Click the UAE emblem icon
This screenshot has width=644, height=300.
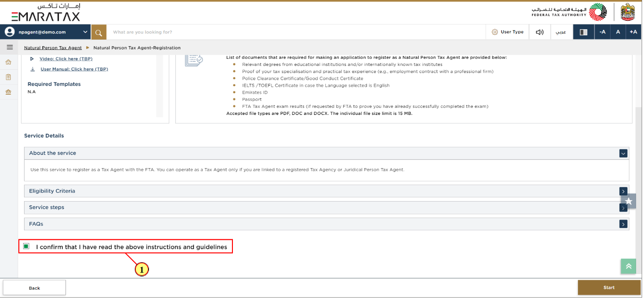click(x=628, y=12)
